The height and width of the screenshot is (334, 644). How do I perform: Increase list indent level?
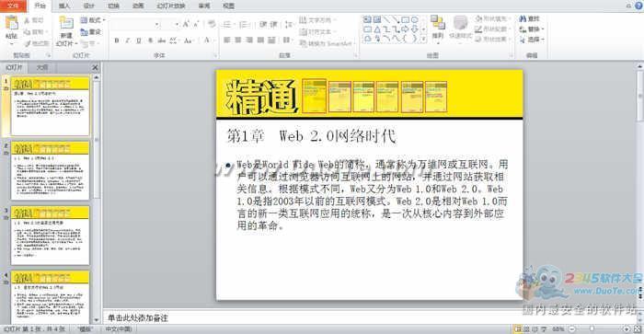274,24
